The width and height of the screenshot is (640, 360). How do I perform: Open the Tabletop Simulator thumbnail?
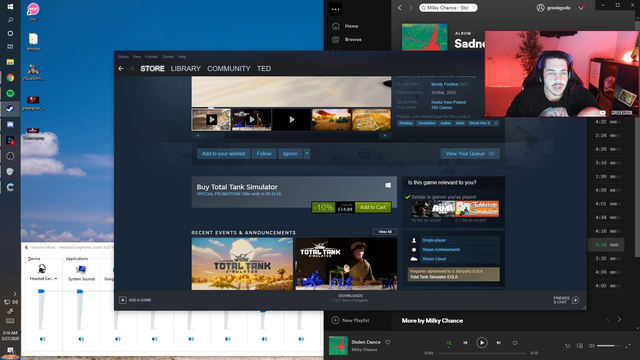(x=477, y=209)
